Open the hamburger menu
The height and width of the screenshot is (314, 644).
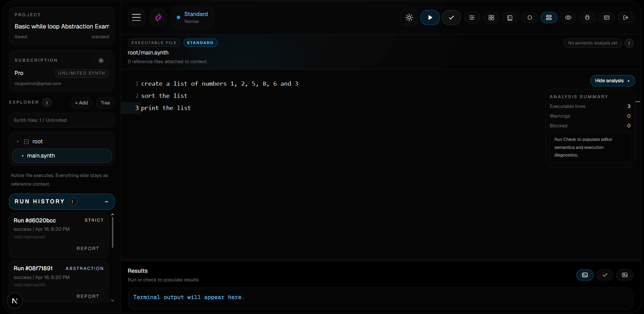click(136, 17)
